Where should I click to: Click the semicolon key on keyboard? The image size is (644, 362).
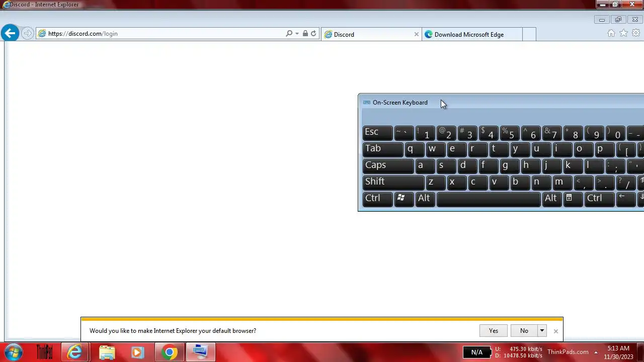(x=615, y=166)
